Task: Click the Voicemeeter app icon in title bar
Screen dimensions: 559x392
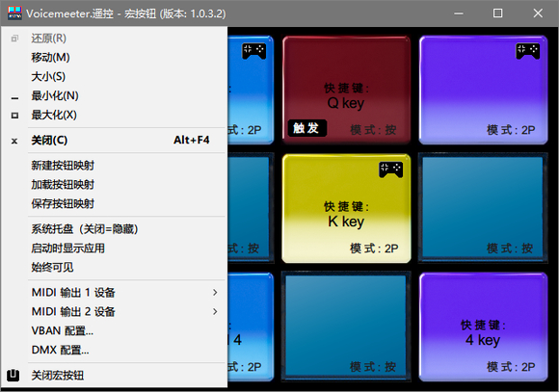Action: [x=14, y=13]
